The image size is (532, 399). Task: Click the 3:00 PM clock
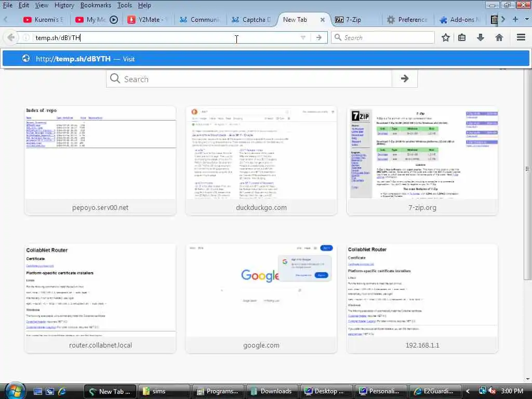(x=512, y=391)
